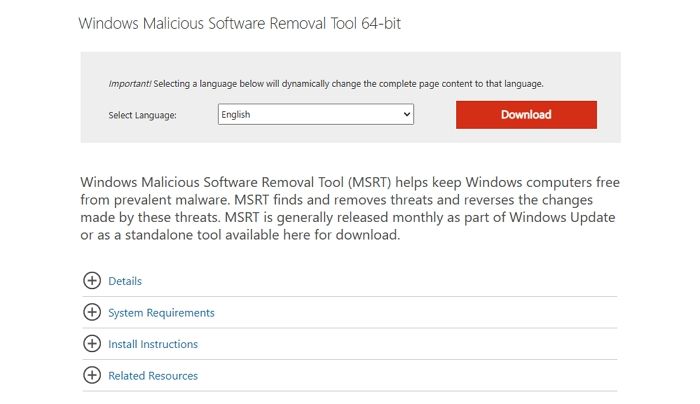This screenshot has height=404, width=700.
Task: Open the Install Instructions section label
Action: [153, 345]
